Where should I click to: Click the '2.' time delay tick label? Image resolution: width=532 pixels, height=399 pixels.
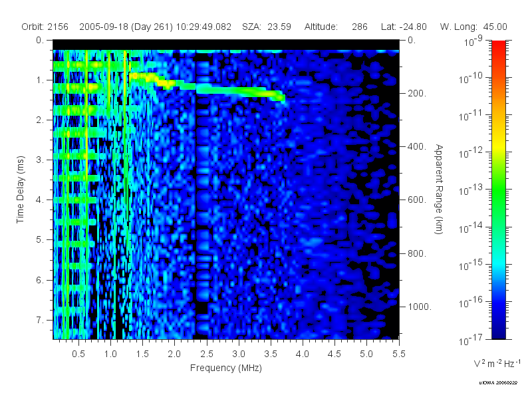click(40, 120)
